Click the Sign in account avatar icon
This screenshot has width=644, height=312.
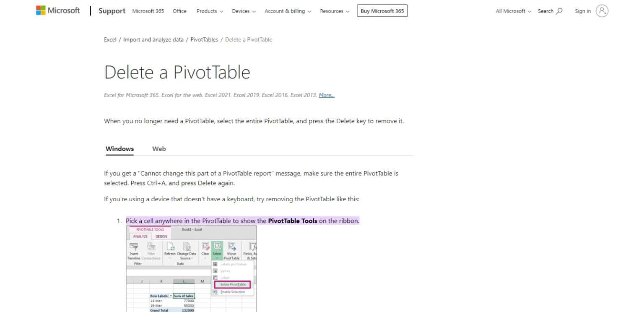coord(602,11)
